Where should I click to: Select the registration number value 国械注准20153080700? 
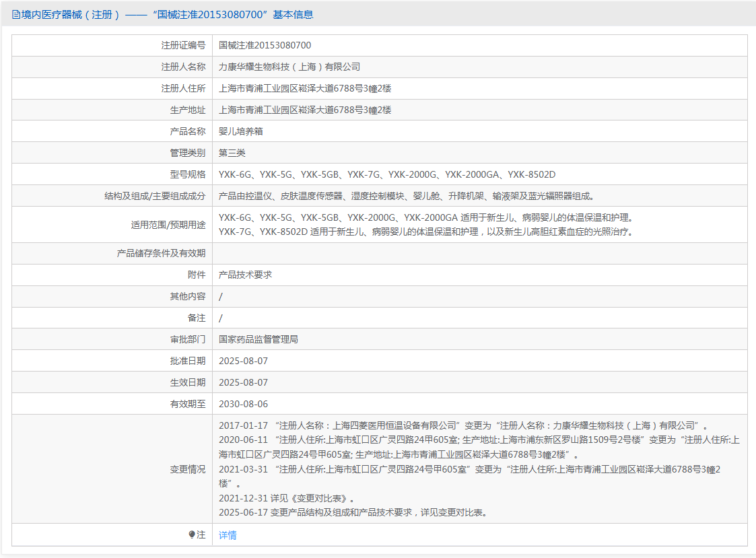click(x=265, y=45)
